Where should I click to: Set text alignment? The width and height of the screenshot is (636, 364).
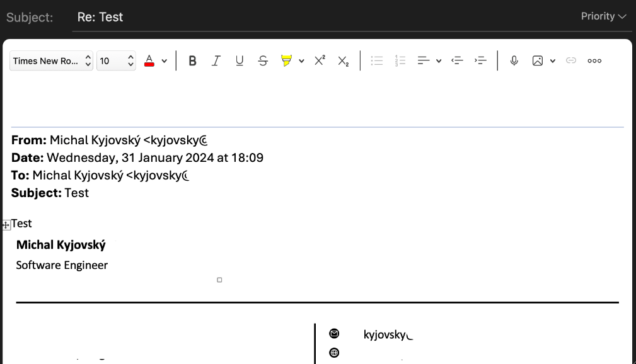[x=424, y=61]
